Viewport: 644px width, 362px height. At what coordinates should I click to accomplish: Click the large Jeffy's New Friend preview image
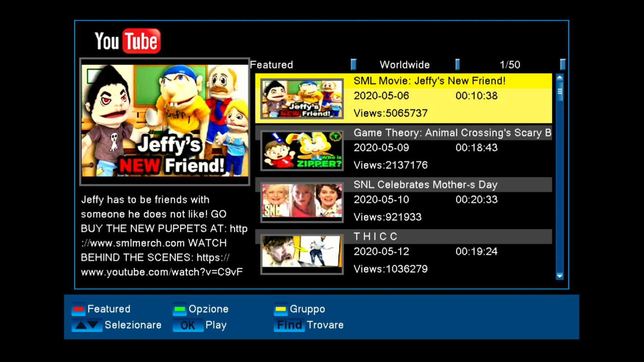click(x=165, y=121)
